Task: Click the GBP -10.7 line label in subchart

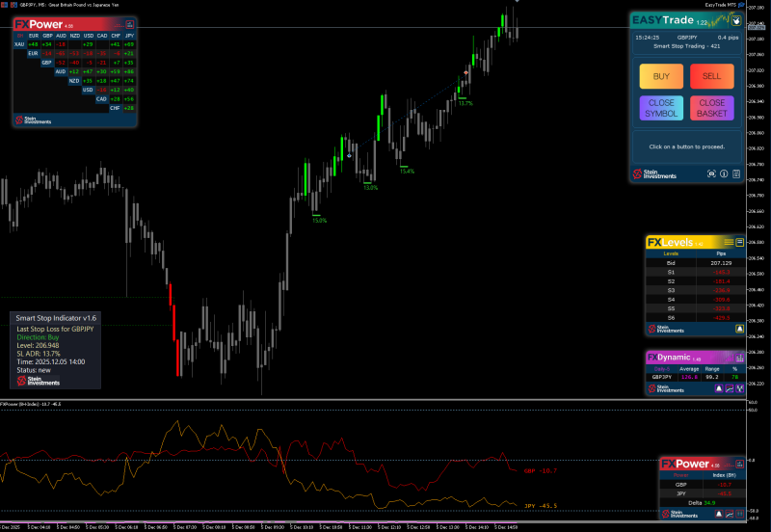Action: pyautogui.click(x=541, y=471)
